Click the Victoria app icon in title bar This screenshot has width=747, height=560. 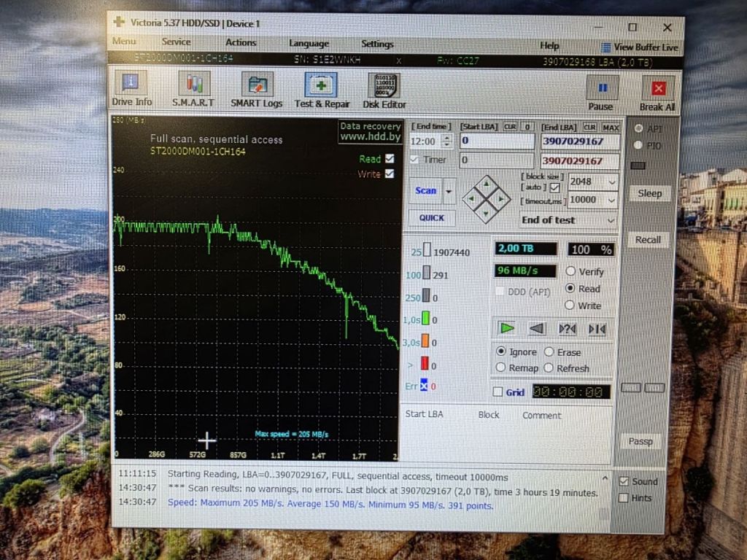coord(119,21)
